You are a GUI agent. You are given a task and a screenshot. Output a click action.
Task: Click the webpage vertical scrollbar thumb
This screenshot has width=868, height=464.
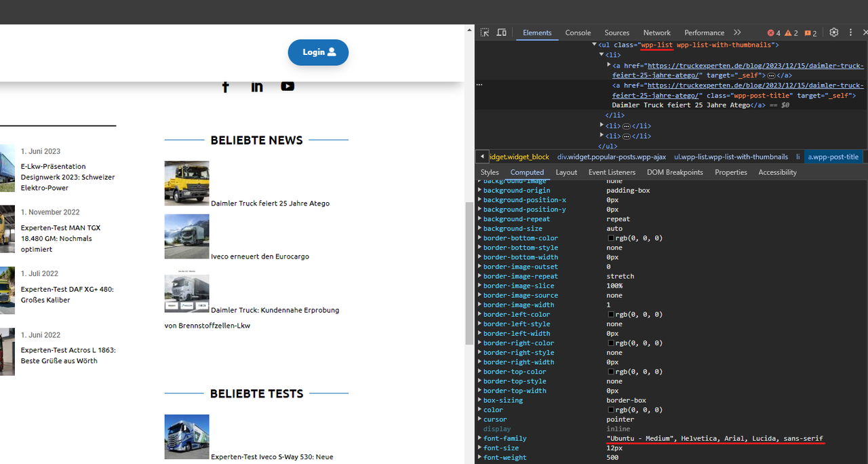tap(469, 273)
